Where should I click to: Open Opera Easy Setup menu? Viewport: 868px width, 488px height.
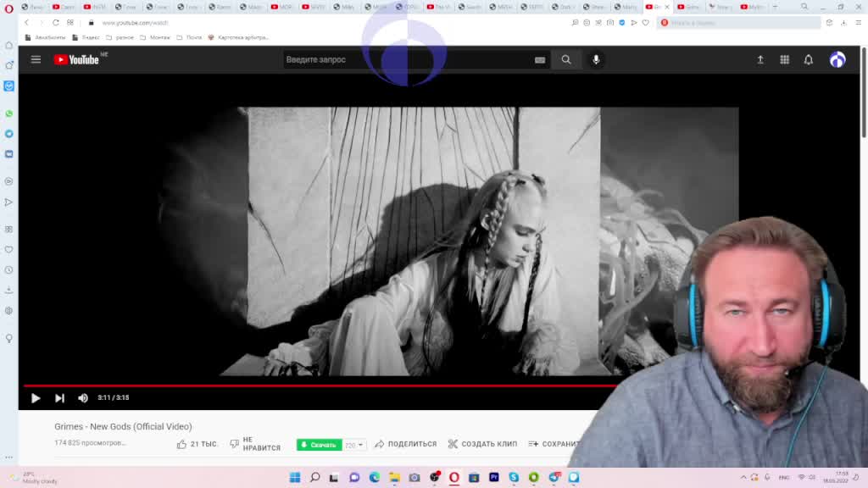[x=859, y=23]
